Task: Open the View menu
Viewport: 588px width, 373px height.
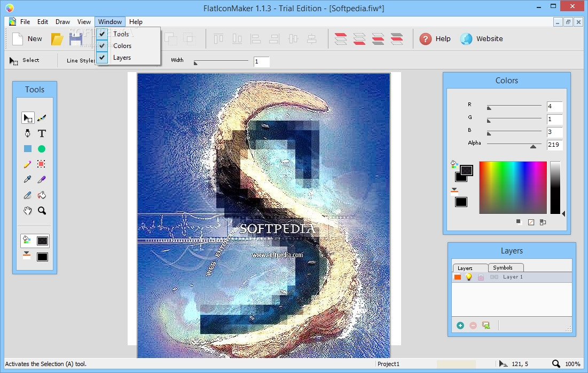Action: (84, 22)
